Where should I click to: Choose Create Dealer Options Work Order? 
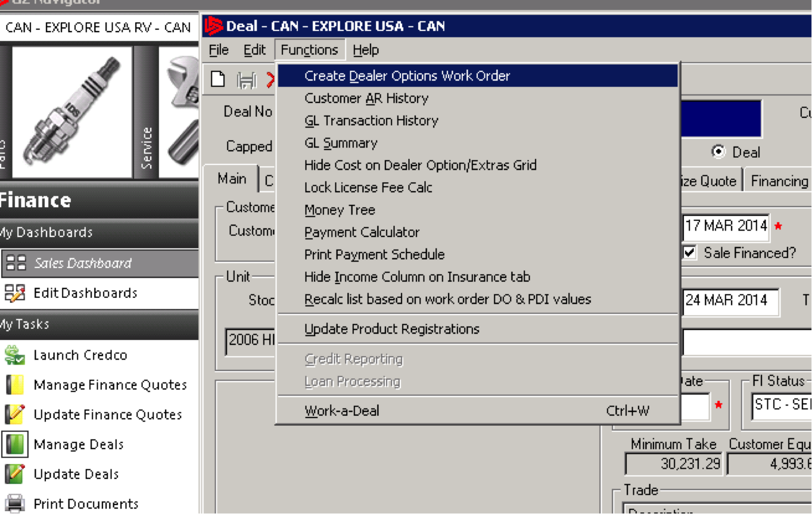pyautogui.click(x=478, y=76)
